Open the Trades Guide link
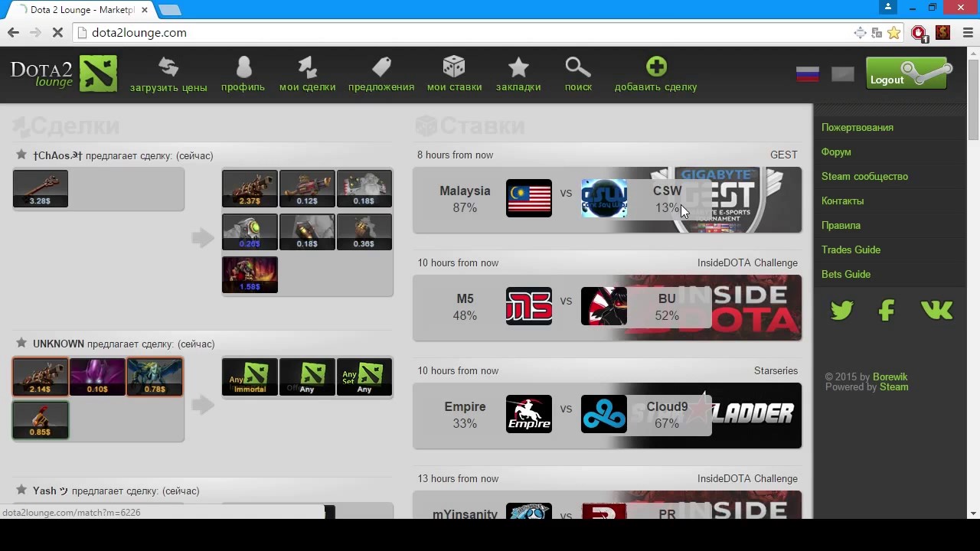Screen dimensions: 980x551 [851, 249]
